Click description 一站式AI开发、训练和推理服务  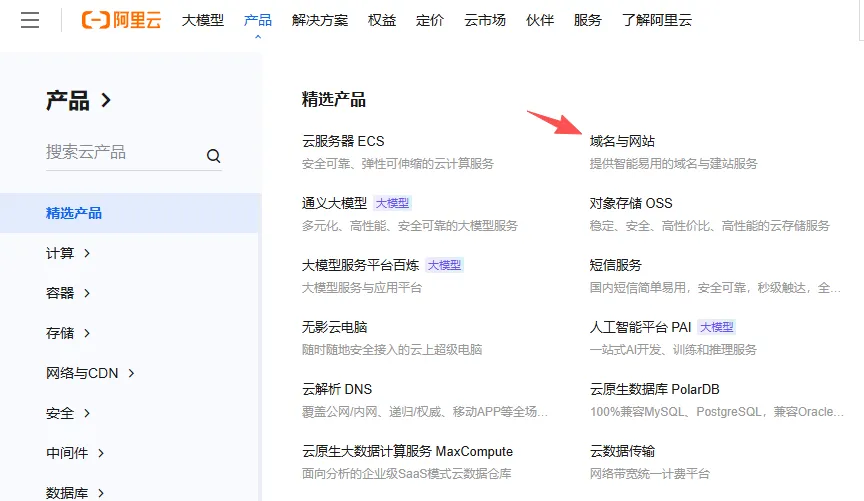673,349
